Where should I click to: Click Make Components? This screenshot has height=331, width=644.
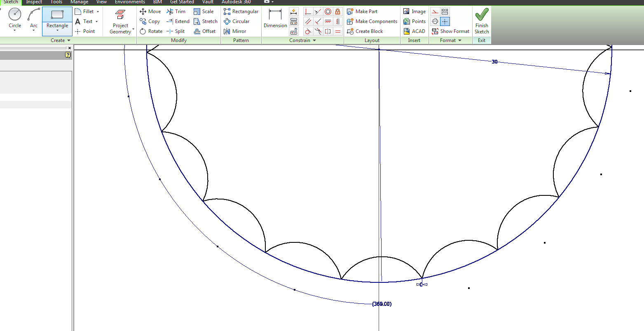(x=372, y=21)
